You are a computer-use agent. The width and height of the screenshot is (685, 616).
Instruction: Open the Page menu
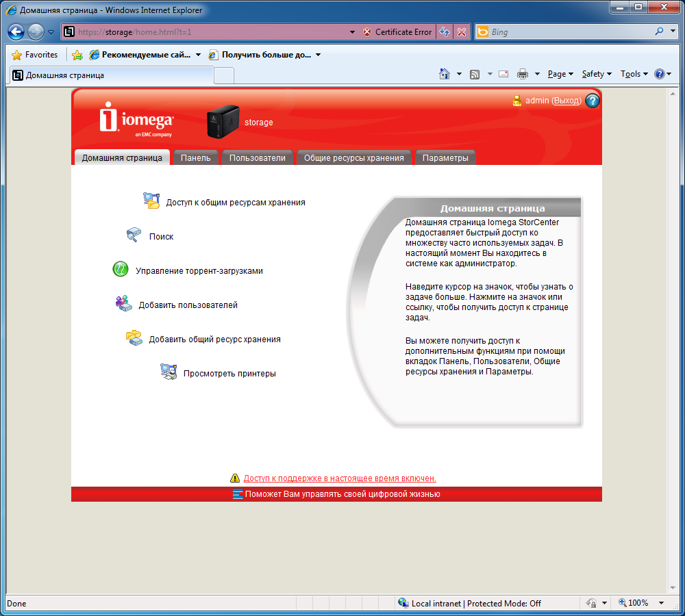560,74
